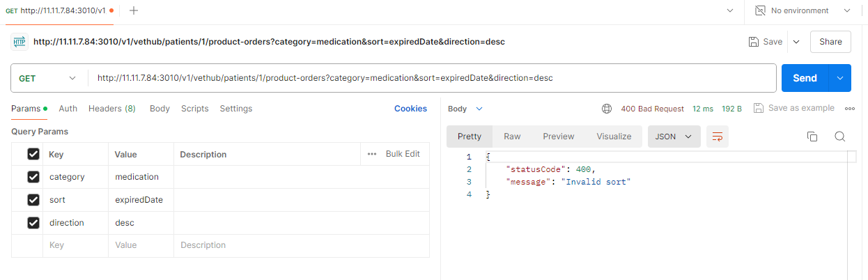Open the request Body tab
Viewport: 868px width, 280px height.
160,109
